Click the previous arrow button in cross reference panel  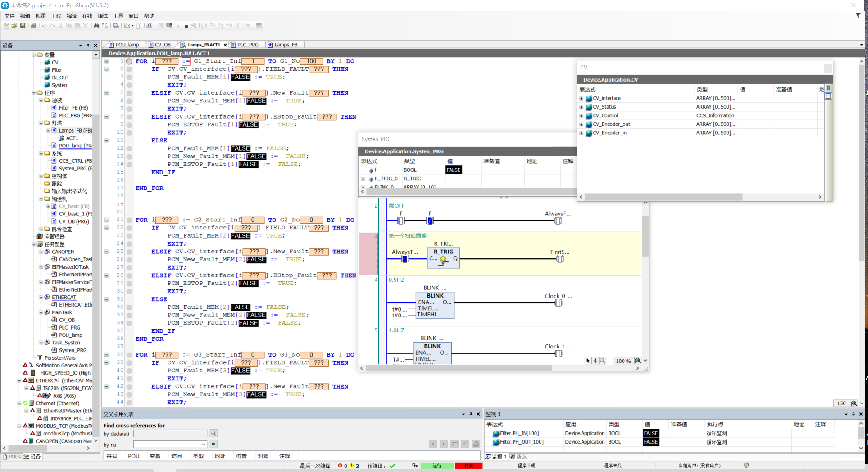433,444
